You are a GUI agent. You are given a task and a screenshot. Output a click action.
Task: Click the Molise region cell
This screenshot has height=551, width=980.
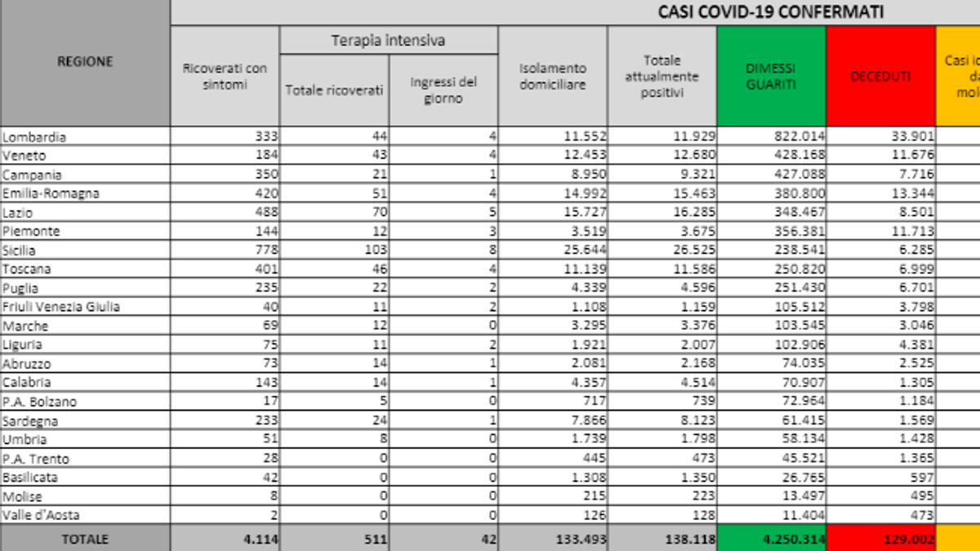[85, 495]
